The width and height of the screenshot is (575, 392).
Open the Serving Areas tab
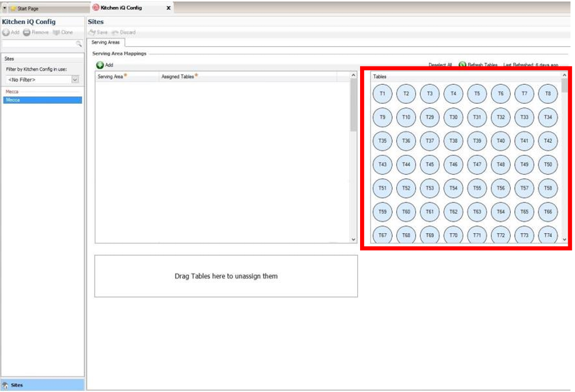pyautogui.click(x=106, y=42)
